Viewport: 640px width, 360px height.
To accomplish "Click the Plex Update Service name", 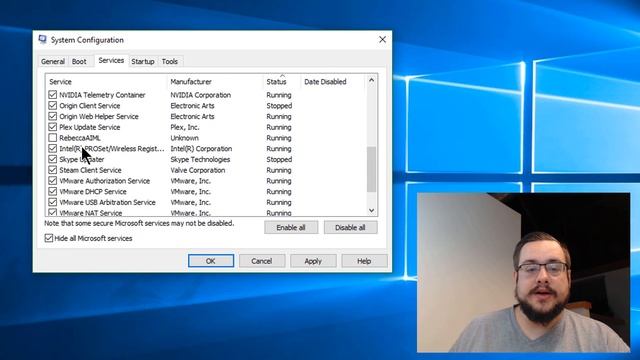I will (x=90, y=127).
